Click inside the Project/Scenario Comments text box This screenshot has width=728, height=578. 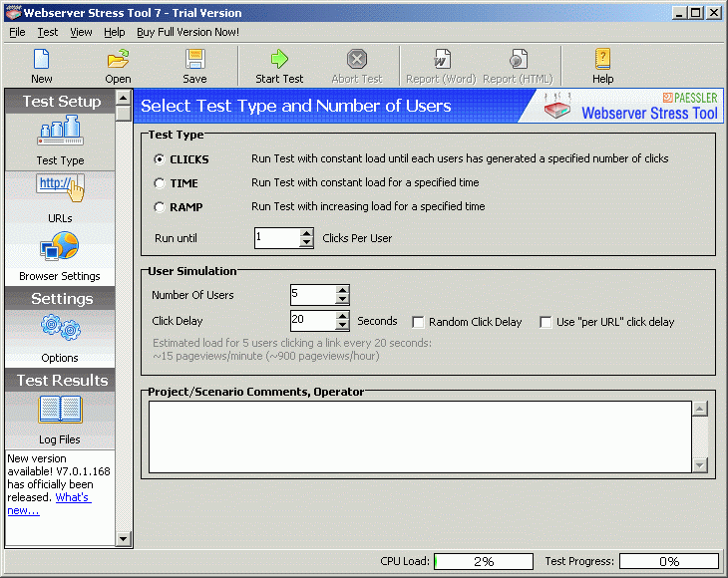click(419, 435)
